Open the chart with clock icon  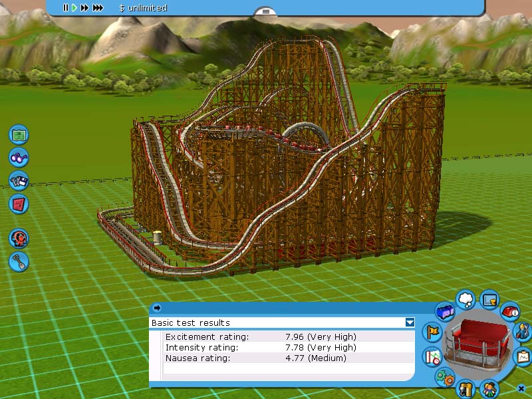pyautogui.click(x=432, y=357)
